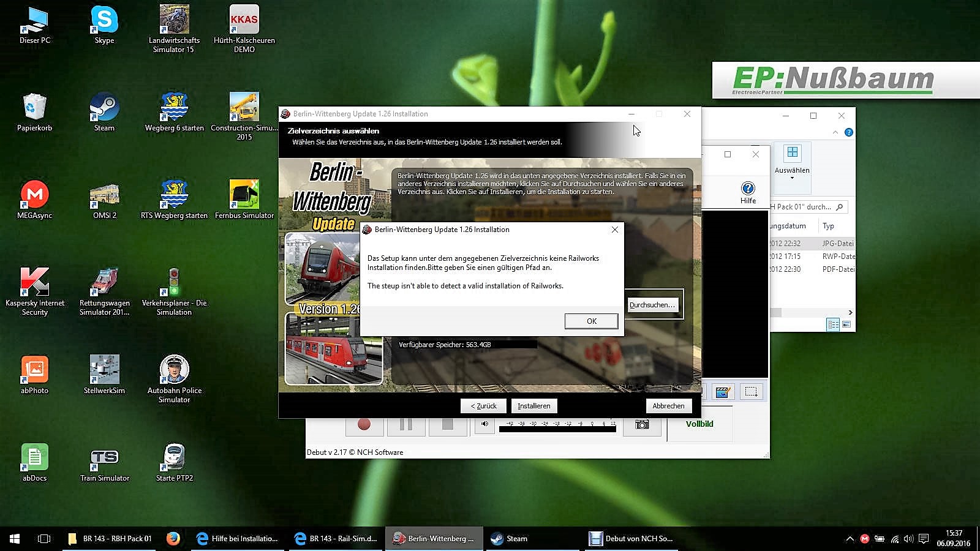Click the Debut snapshot camera icon
The image size is (980, 551).
[x=642, y=424]
